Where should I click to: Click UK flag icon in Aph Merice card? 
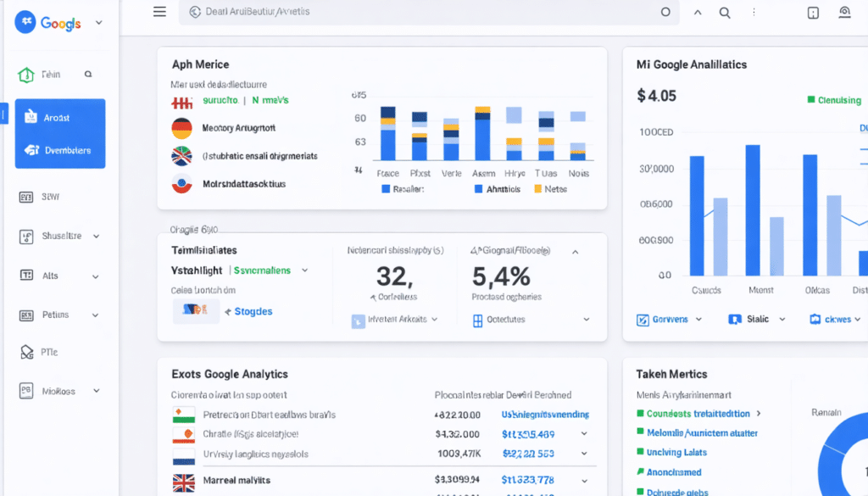(x=181, y=156)
